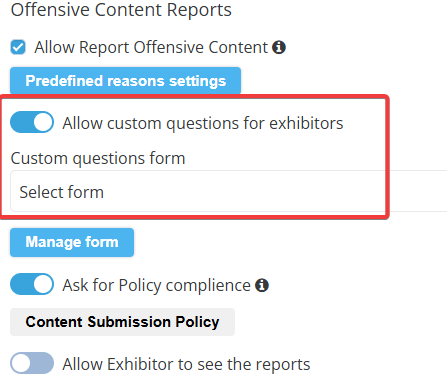Click info icon beside Allow Report Offensive Content
The image size is (447, 388).
(279, 47)
